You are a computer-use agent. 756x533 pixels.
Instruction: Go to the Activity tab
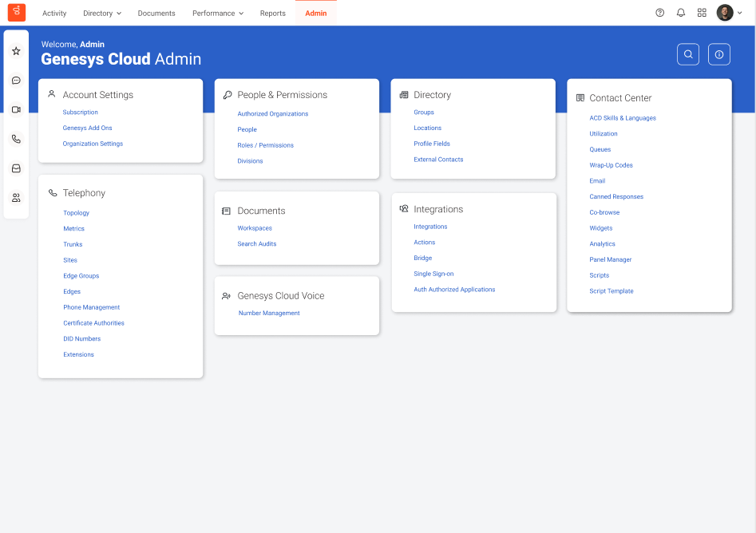pos(54,14)
